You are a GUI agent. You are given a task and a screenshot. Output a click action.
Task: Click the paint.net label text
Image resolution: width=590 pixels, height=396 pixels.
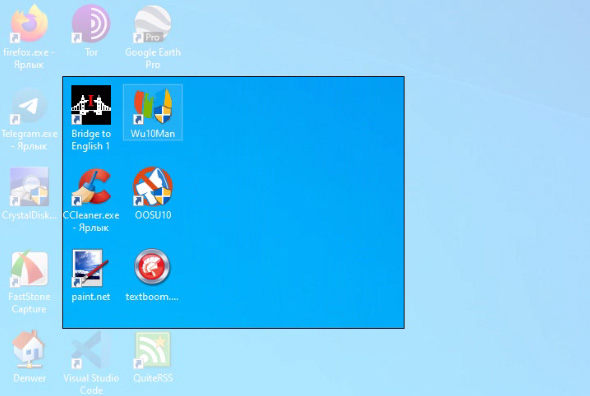tap(91, 297)
